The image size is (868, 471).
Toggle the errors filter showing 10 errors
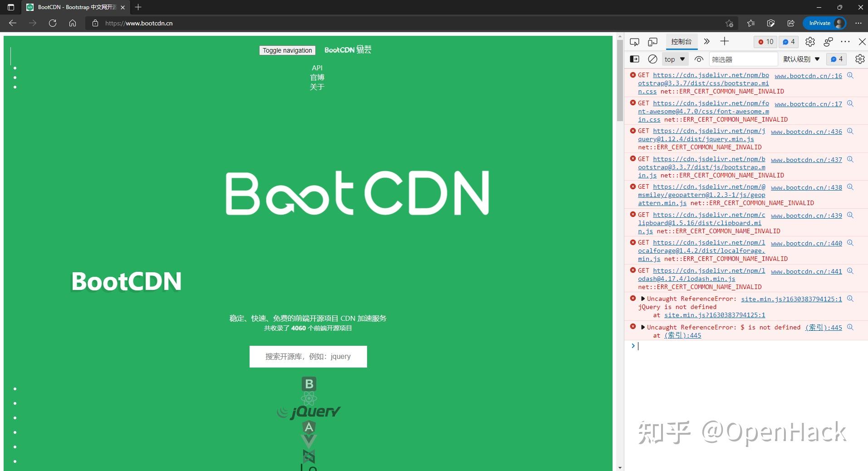(765, 41)
